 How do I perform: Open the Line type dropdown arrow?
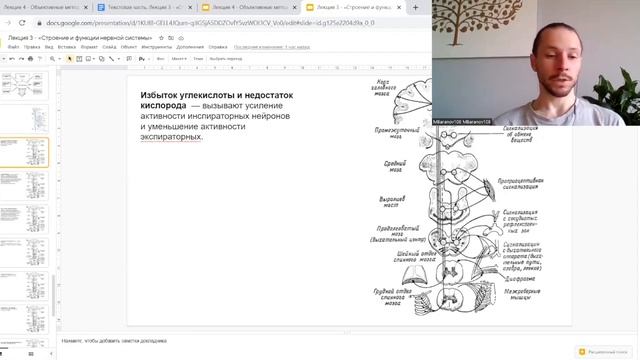point(119,59)
